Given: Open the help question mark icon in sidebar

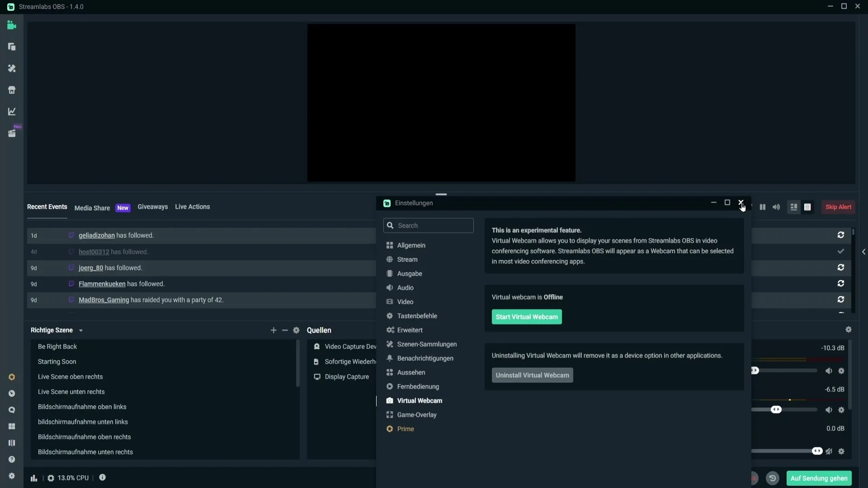Looking at the screenshot, I should [x=12, y=460].
